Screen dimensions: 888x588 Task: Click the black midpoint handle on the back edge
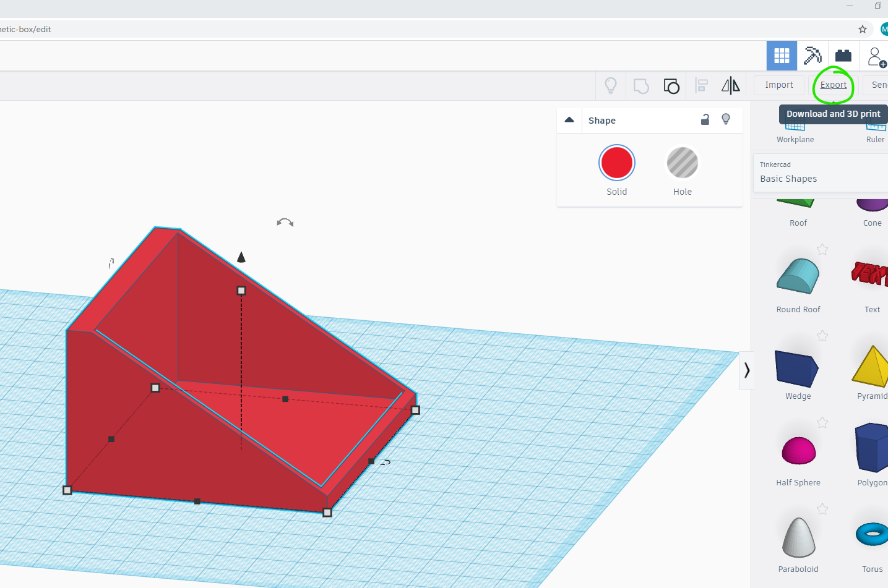tap(285, 399)
